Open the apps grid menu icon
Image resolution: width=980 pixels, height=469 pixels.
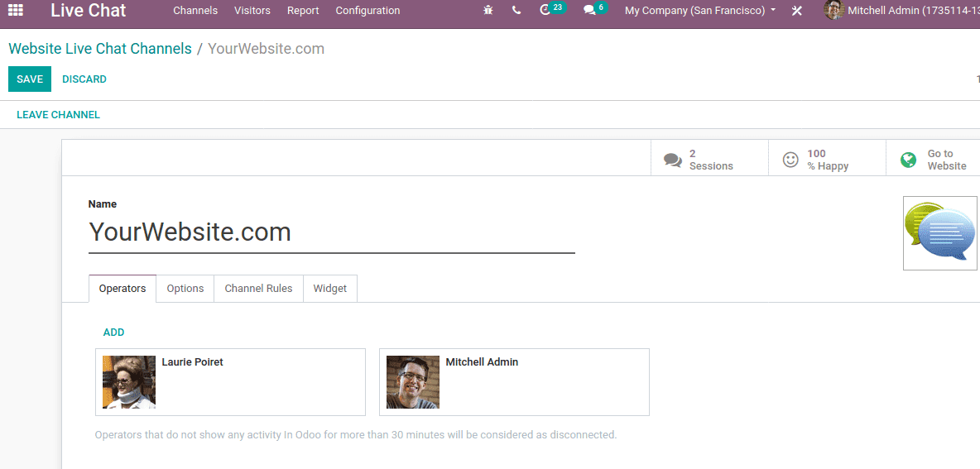pos(16,10)
